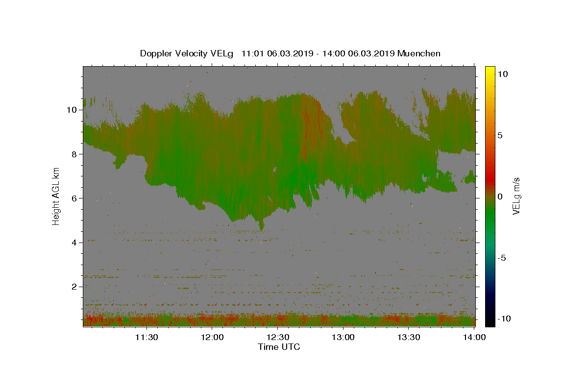
Task: Click the height tick label 10
Action: [72, 110]
